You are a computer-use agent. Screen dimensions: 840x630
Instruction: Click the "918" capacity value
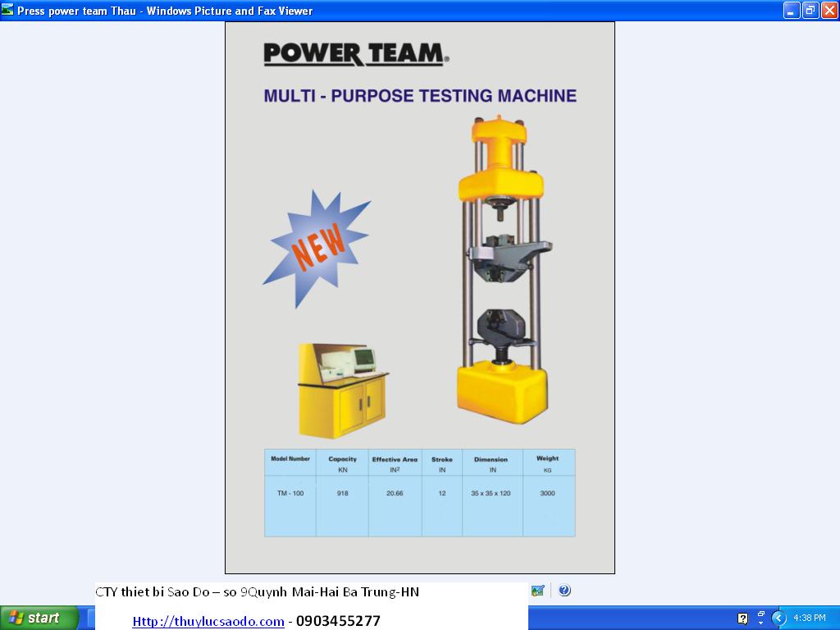342,493
